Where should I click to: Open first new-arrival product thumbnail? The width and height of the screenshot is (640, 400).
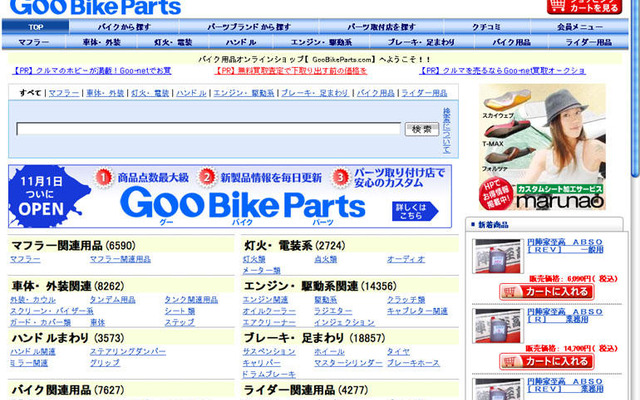[498, 256]
